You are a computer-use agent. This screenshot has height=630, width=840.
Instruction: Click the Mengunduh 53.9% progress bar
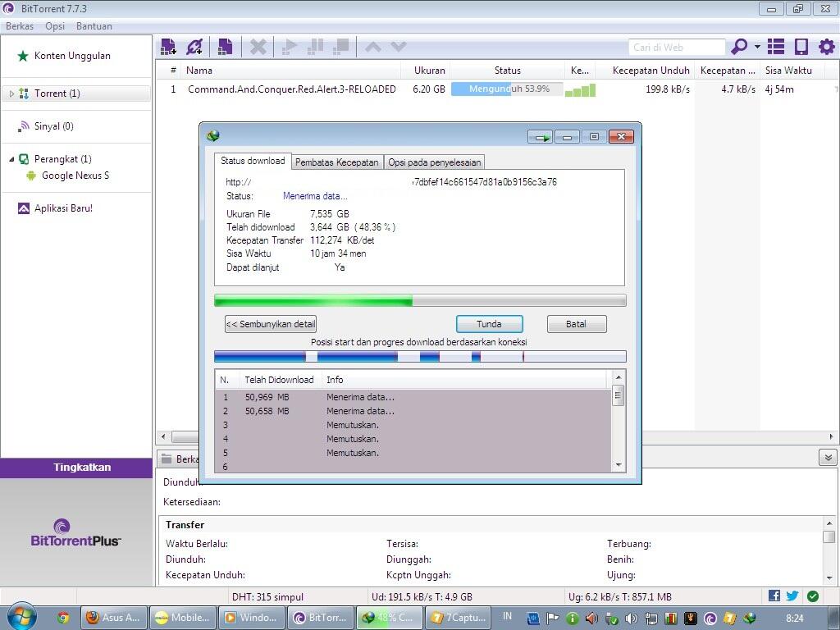(507, 89)
